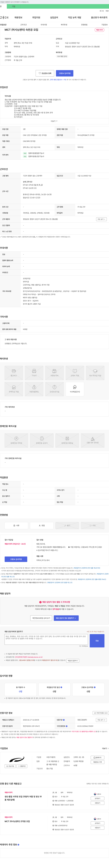Open the 출산휴가·육아휴직 menu
The height and width of the screenshot is (868, 109).
click(x=99, y=18)
